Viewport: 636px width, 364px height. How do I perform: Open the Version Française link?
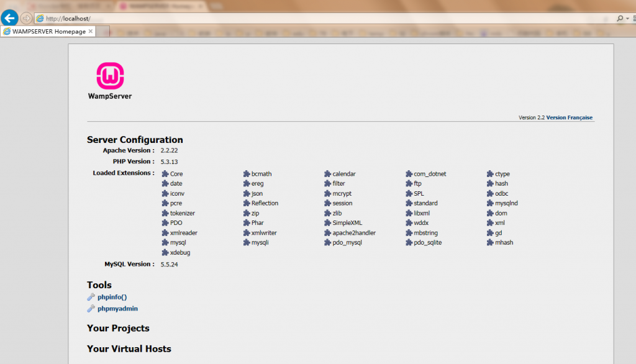tap(569, 117)
